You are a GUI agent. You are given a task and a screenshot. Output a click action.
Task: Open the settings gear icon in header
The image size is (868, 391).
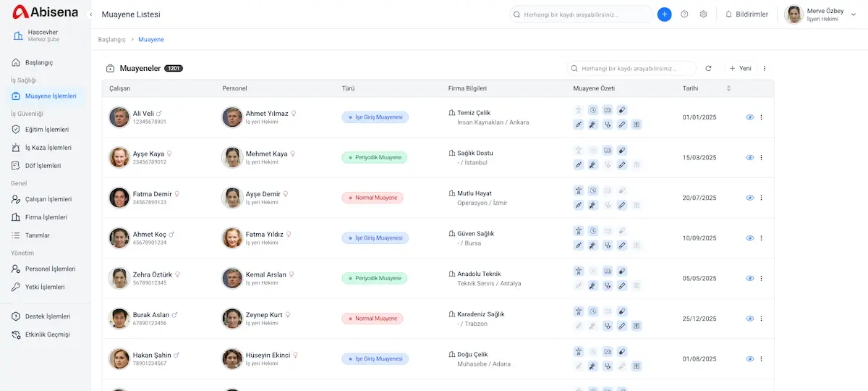point(703,14)
